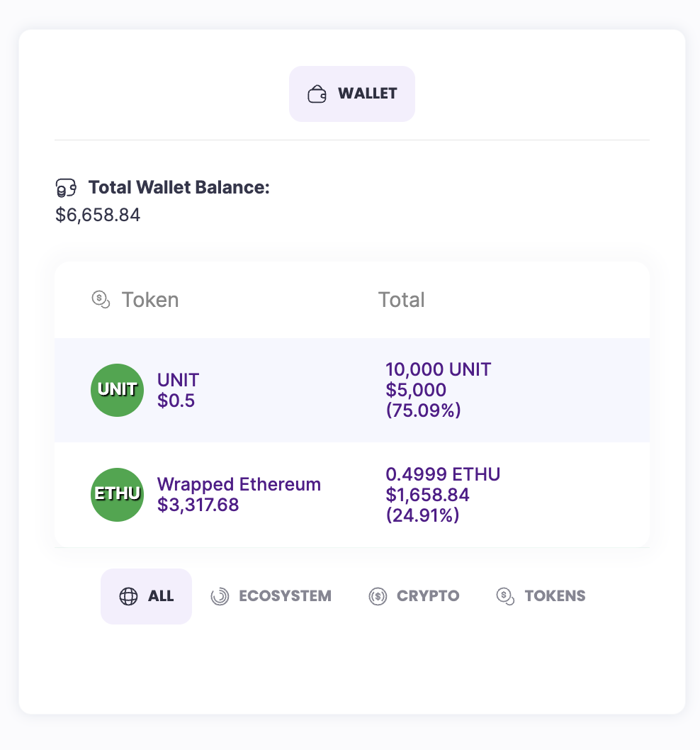Click the UNIT token name link

(179, 380)
